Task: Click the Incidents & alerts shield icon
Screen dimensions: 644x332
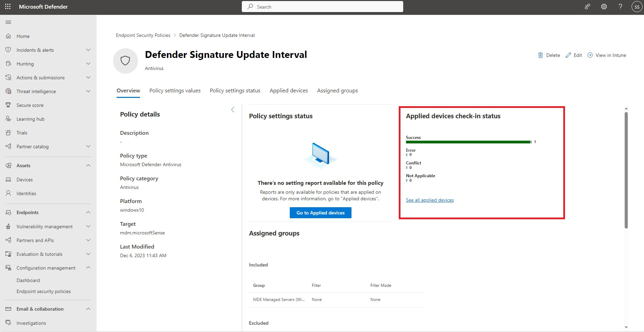Action: coord(8,50)
